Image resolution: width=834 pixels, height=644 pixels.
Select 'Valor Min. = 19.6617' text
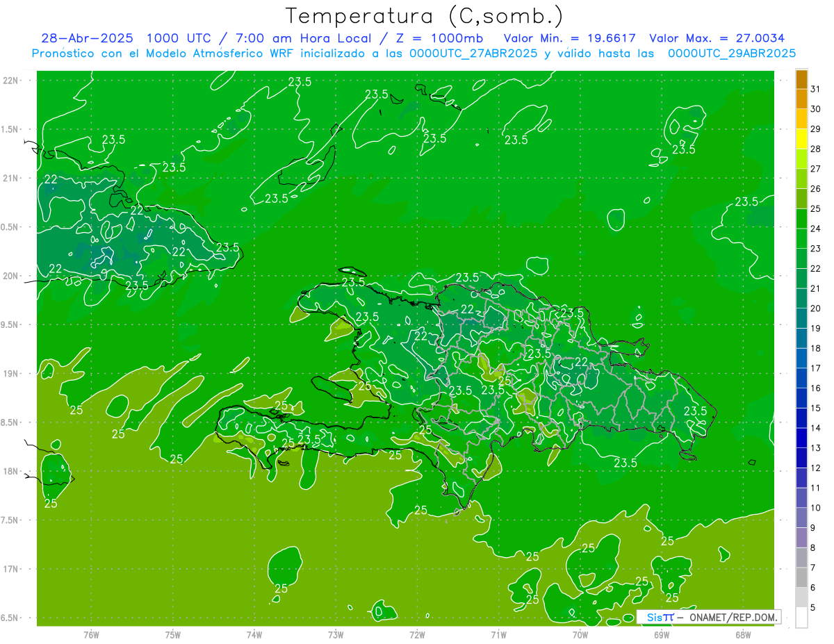(569, 38)
